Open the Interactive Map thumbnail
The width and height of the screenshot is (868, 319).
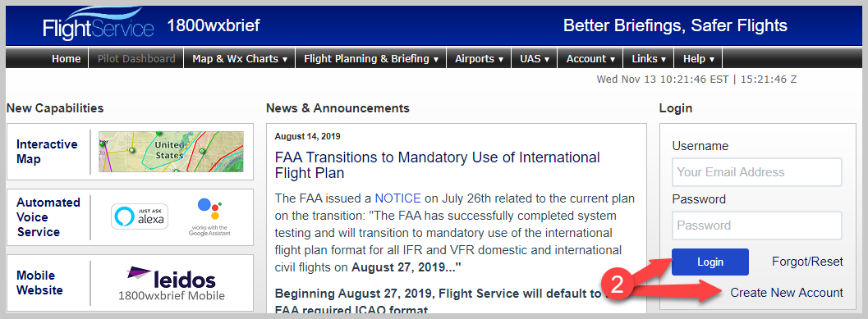[x=171, y=152]
